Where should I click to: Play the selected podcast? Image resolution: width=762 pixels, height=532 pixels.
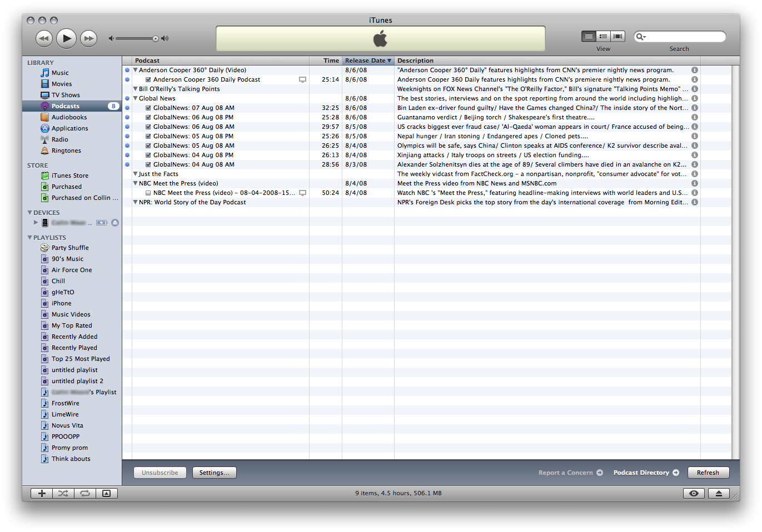(67, 38)
